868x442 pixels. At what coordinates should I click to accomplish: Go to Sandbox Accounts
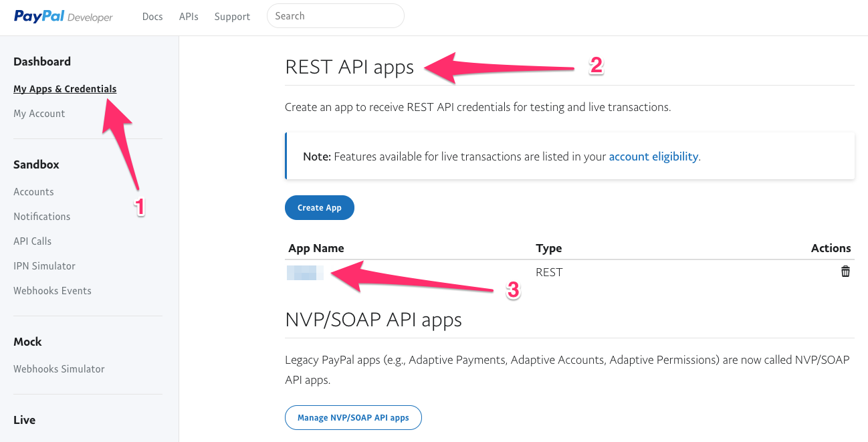tap(33, 191)
